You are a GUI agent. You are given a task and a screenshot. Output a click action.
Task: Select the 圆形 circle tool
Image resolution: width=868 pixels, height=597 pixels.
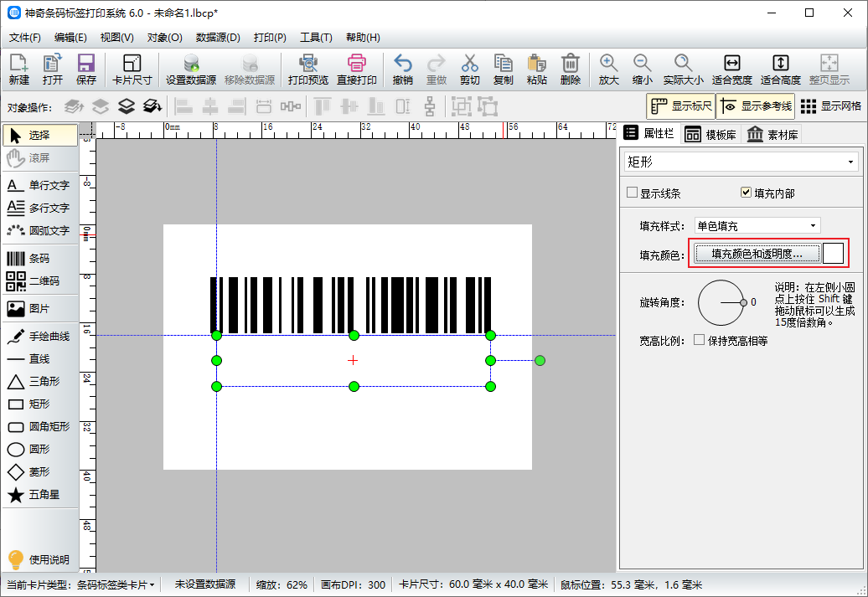[x=40, y=450]
